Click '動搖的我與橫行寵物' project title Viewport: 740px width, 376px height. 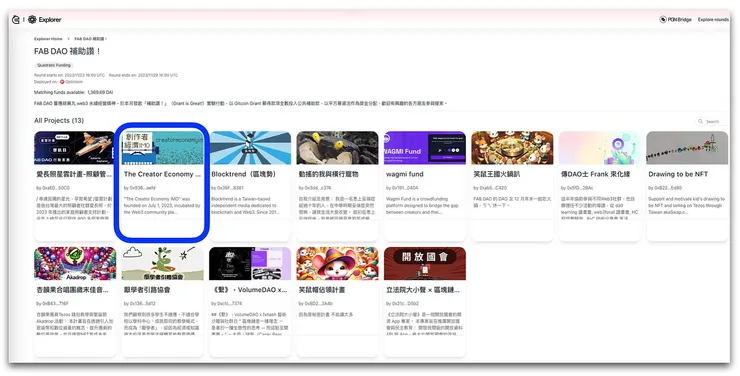328,174
